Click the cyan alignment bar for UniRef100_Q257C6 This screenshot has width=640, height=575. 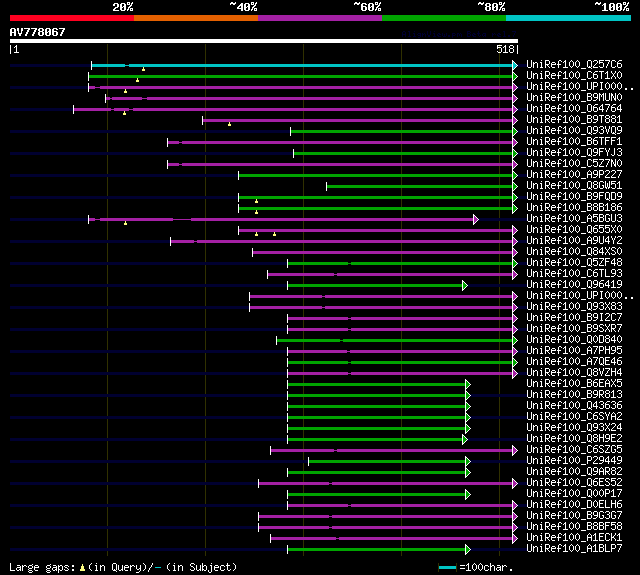pyautogui.click(x=302, y=65)
